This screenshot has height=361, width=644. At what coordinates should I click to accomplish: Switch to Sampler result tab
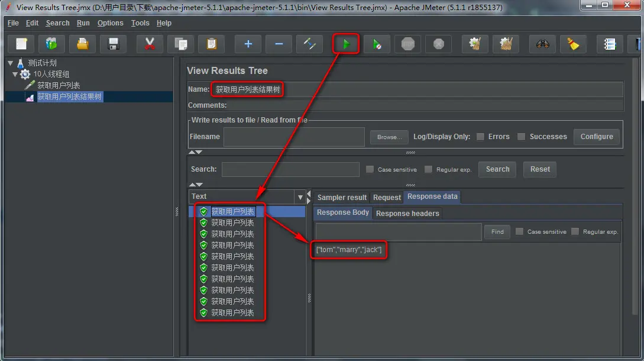[x=342, y=197]
